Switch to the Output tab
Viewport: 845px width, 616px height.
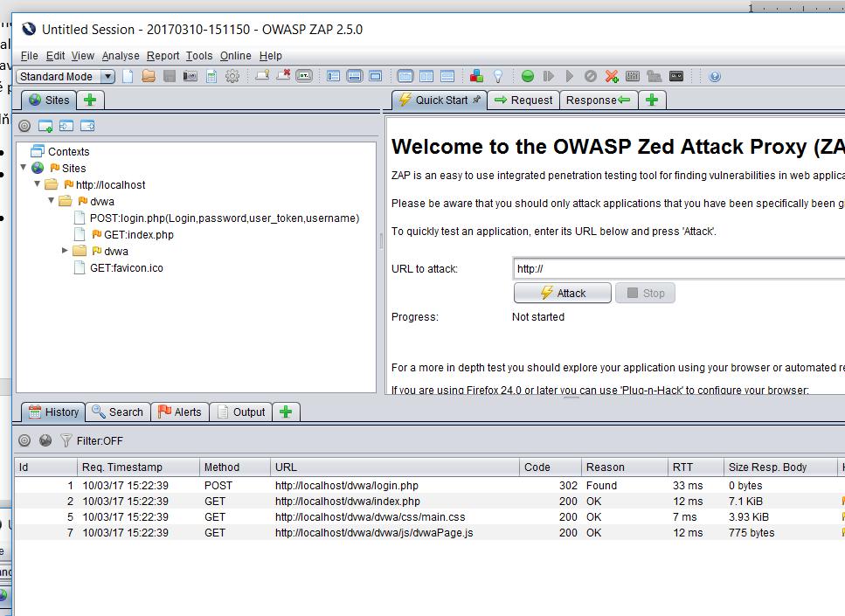tap(241, 412)
